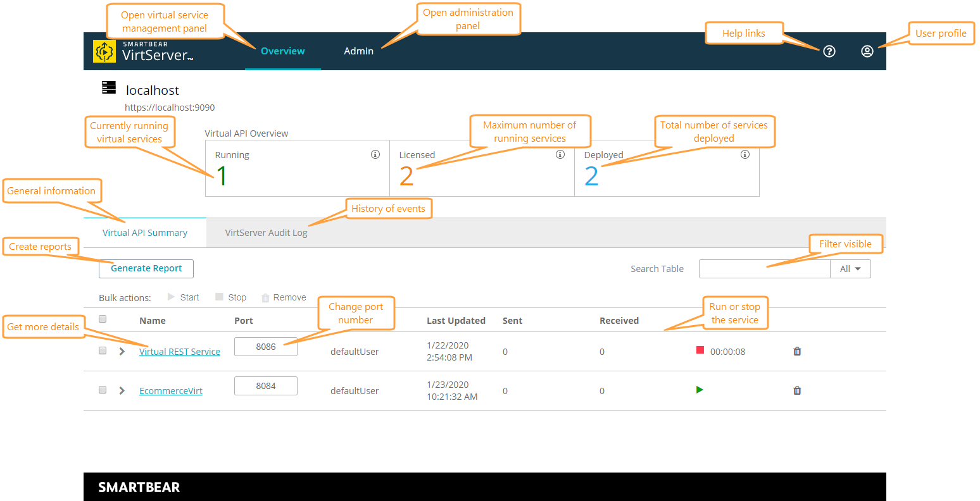
Task: Click the Generate Report button
Action: coord(146,269)
